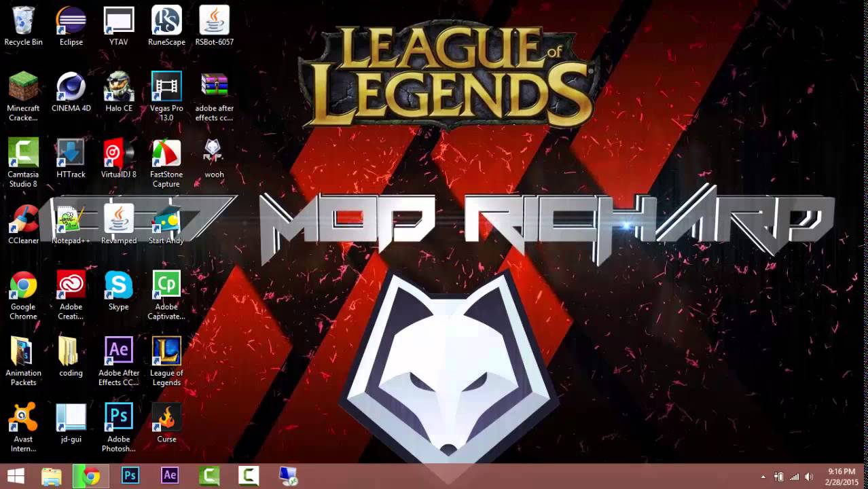Image resolution: width=868 pixels, height=489 pixels.
Task: Click the Windows Start button
Action: tap(16, 476)
